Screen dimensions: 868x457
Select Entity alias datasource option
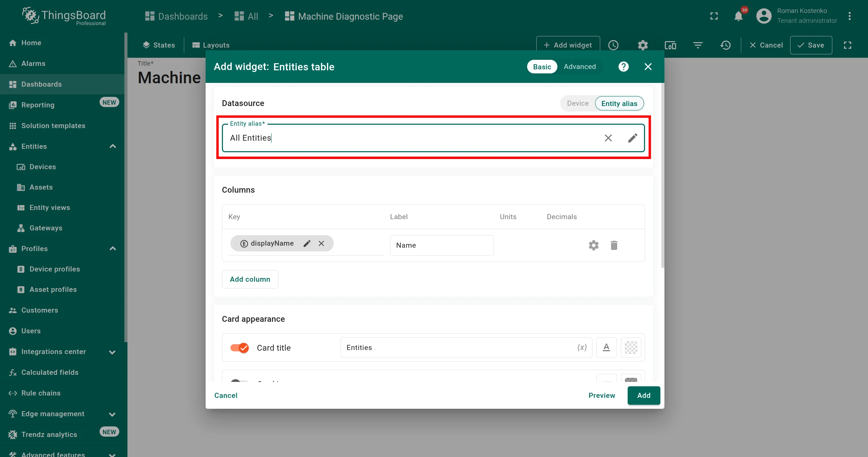(619, 103)
